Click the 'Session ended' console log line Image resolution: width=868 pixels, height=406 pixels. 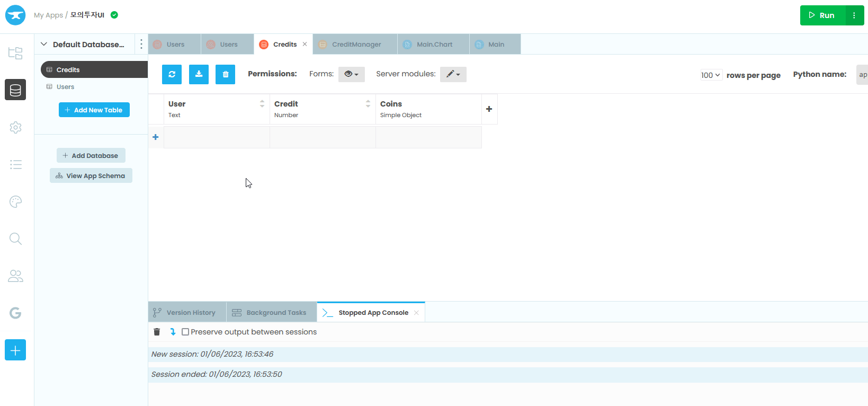508,374
